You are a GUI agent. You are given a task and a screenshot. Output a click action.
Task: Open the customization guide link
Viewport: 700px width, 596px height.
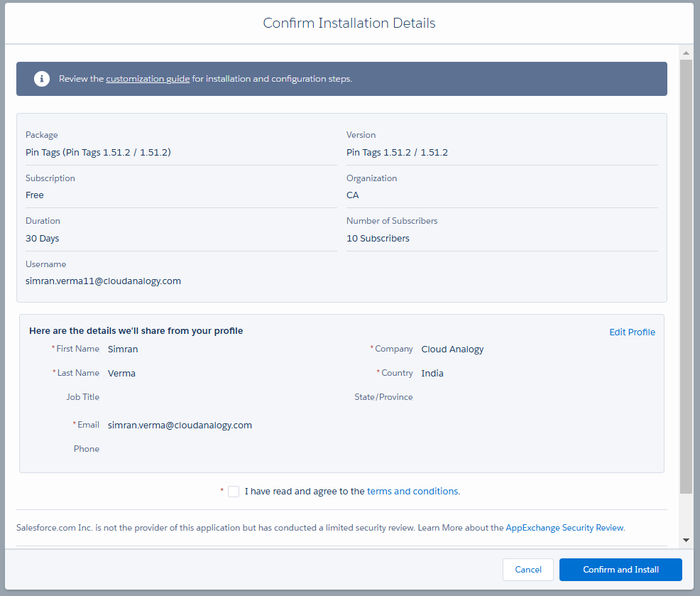[x=148, y=79]
